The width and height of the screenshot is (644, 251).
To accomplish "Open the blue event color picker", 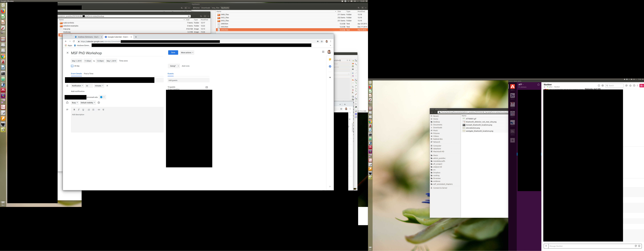I will 102,97.
